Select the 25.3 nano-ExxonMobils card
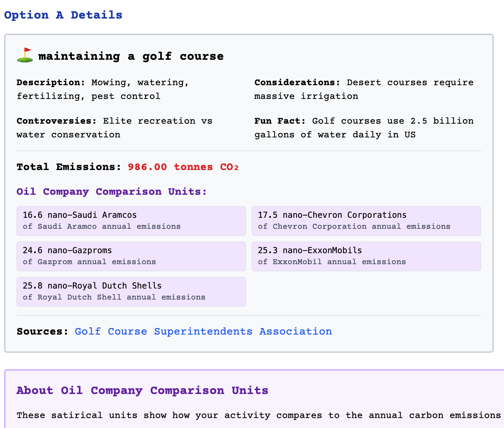Image resolution: width=504 pixels, height=428 pixels. tap(366, 256)
